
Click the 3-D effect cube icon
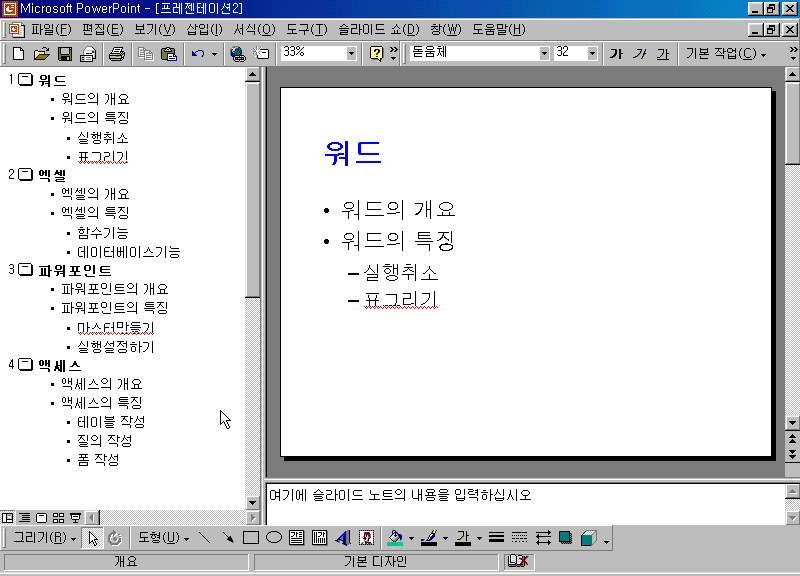589,538
